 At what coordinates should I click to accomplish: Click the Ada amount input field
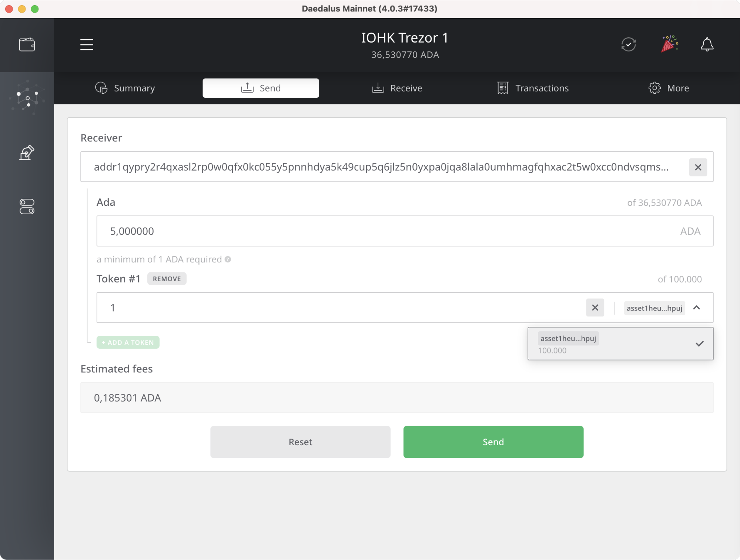coord(389,231)
